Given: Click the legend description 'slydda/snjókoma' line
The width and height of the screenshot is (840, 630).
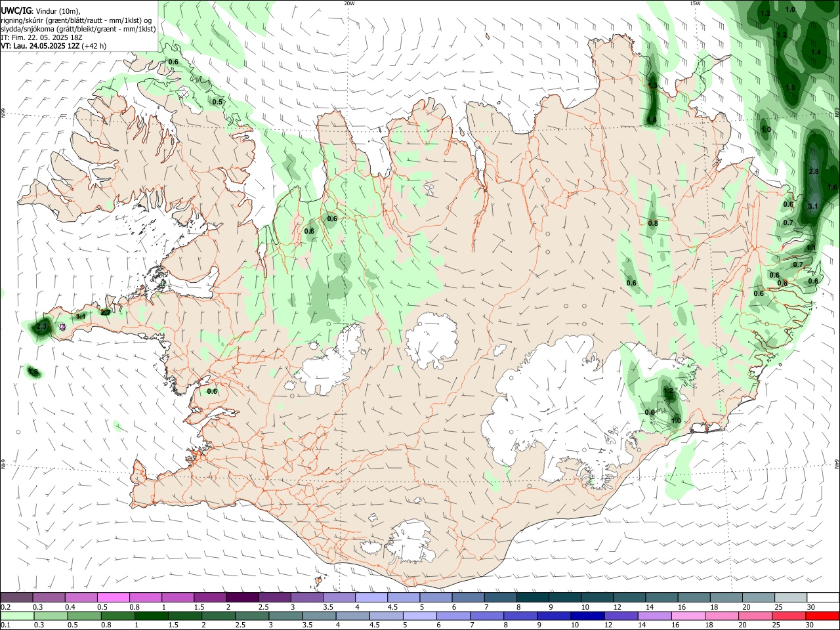Looking at the screenshot, I should tap(78, 29).
